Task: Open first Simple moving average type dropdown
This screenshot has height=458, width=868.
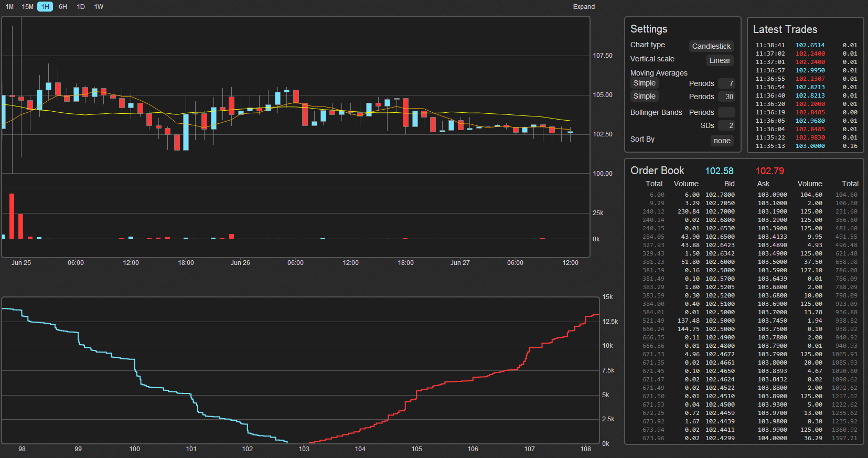Action: [645, 83]
